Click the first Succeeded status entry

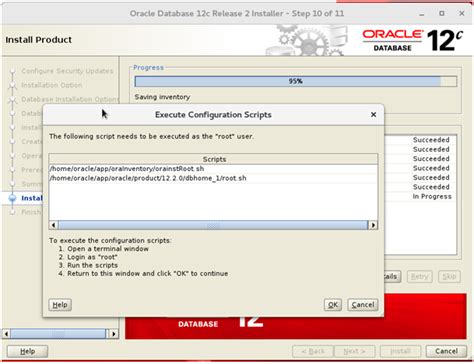pyautogui.click(x=431, y=140)
